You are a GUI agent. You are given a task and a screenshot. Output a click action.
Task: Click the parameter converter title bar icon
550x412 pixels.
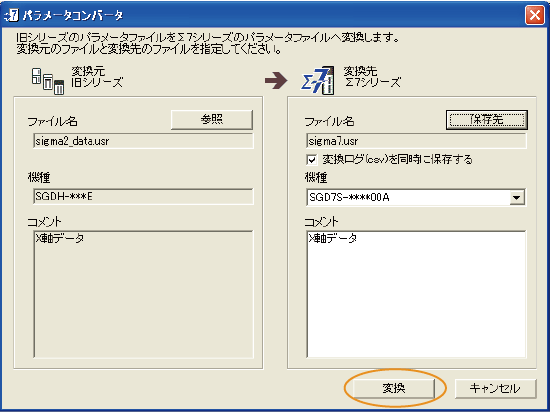[11, 15]
